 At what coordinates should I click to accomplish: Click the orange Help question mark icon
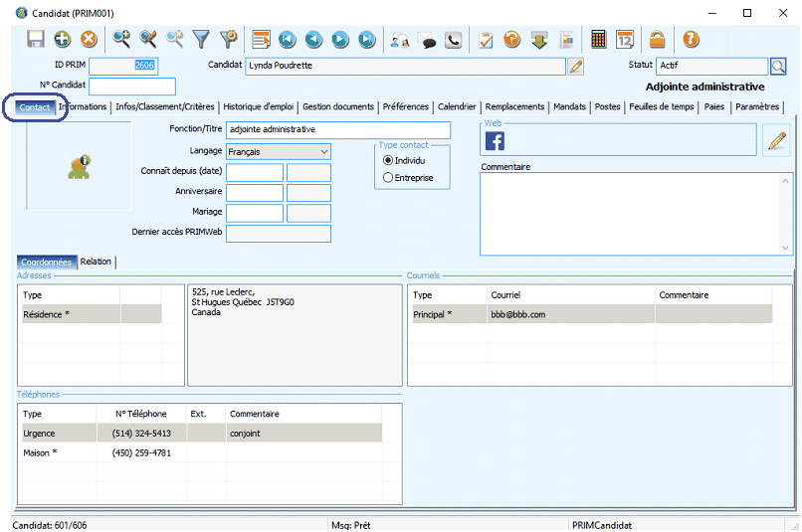click(691, 40)
